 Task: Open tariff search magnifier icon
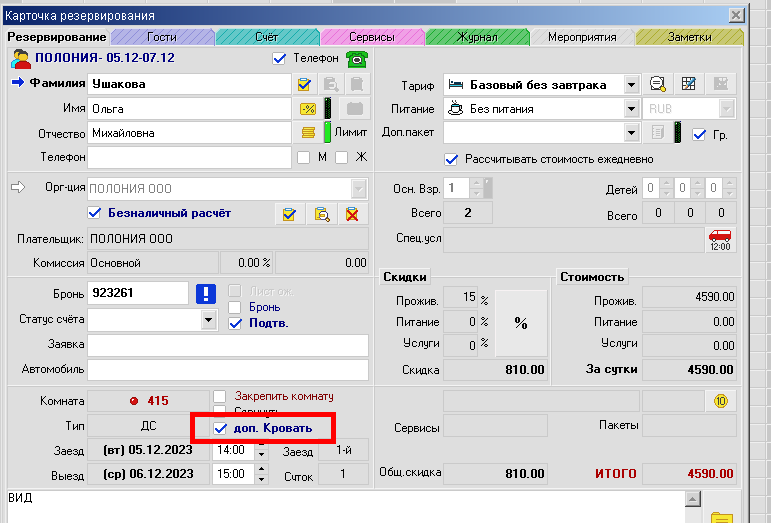point(657,84)
